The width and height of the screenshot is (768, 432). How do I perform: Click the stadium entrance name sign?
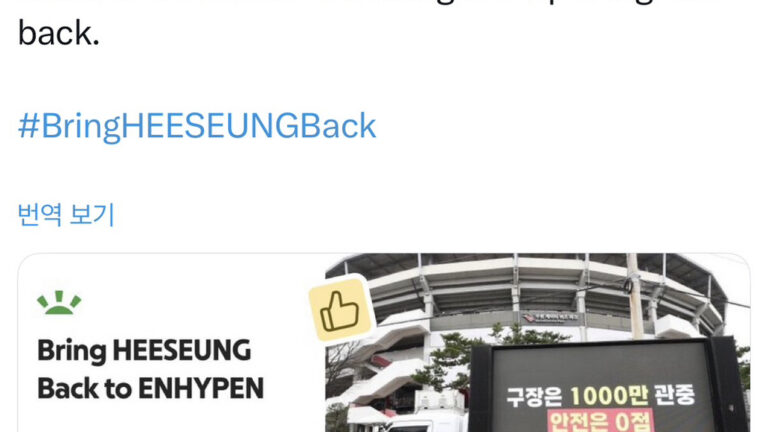pos(552,318)
